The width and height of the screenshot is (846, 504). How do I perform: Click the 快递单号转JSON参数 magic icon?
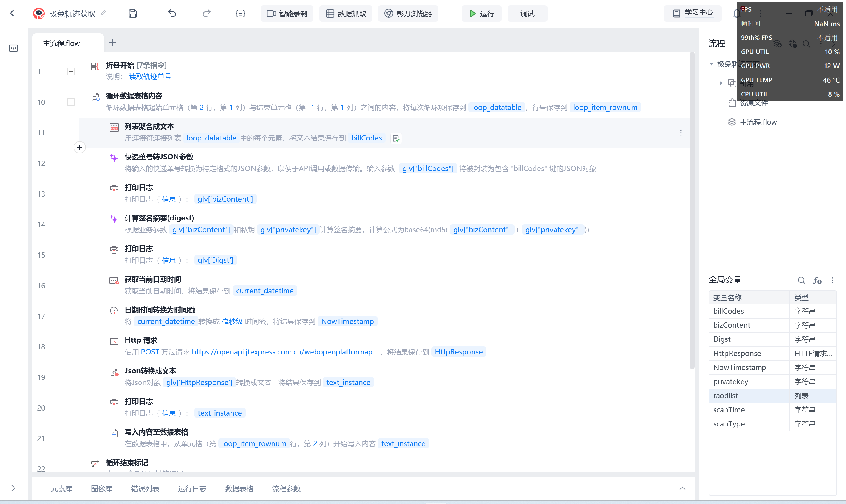[x=114, y=158]
